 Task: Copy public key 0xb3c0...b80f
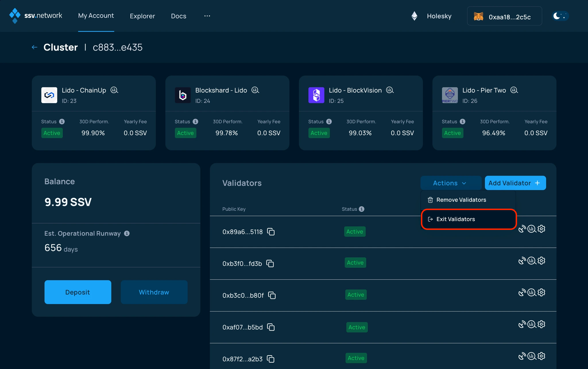tap(272, 295)
